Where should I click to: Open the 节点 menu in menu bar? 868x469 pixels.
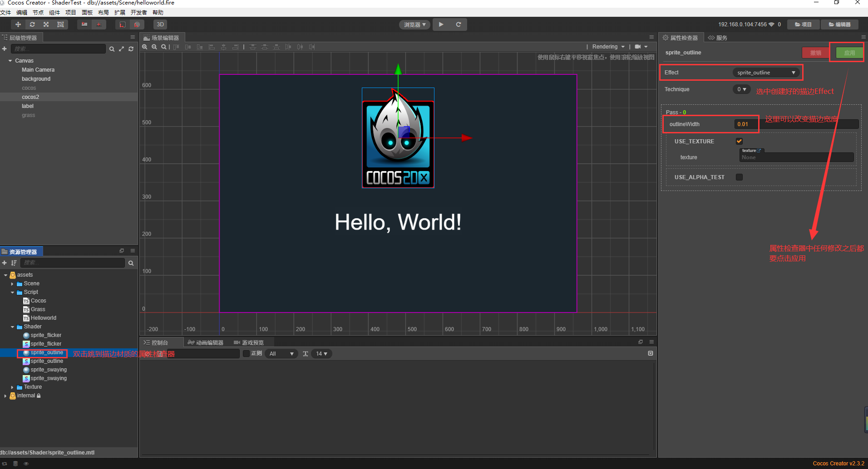coord(38,12)
